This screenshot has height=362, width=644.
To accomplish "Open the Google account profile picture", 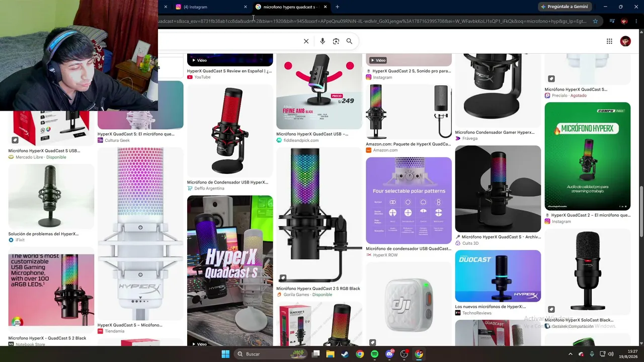I will coord(625,41).
